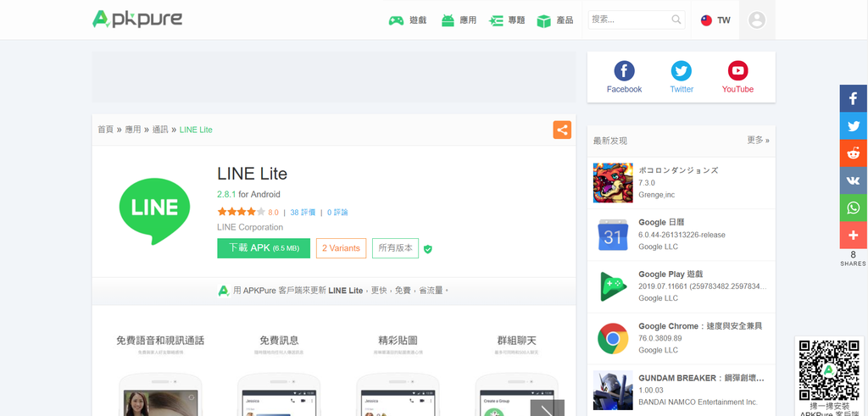Open GUNDAM BREAKER thumbnail

(613, 390)
